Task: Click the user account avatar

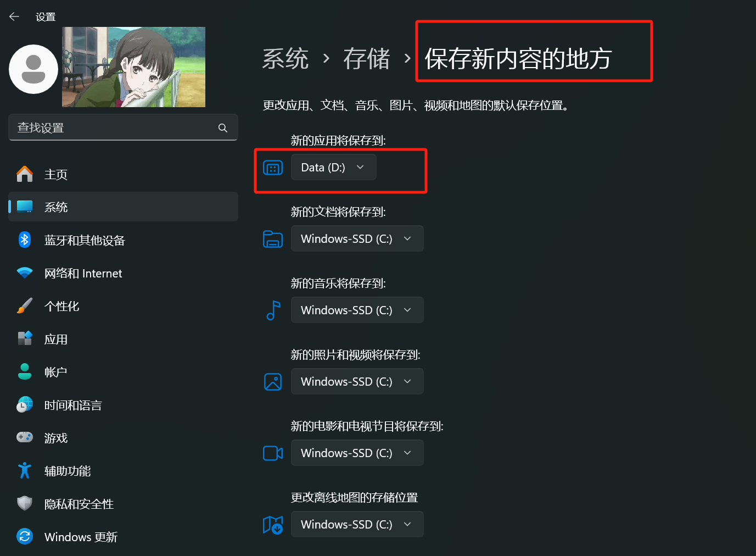Action: coord(33,69)
